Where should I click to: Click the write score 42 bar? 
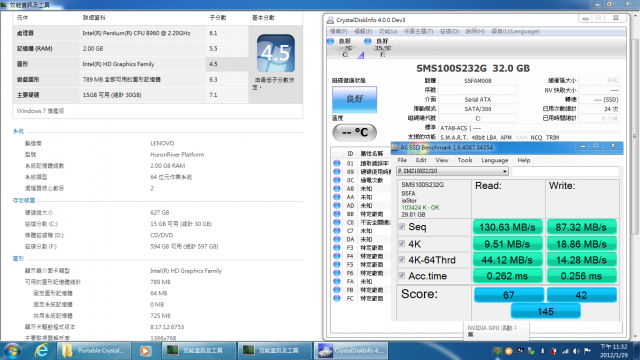(582, 295)
